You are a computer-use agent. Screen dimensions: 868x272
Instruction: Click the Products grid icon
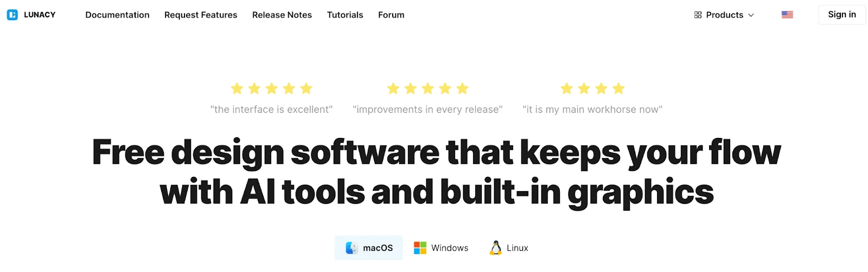[x=698, y=15]
